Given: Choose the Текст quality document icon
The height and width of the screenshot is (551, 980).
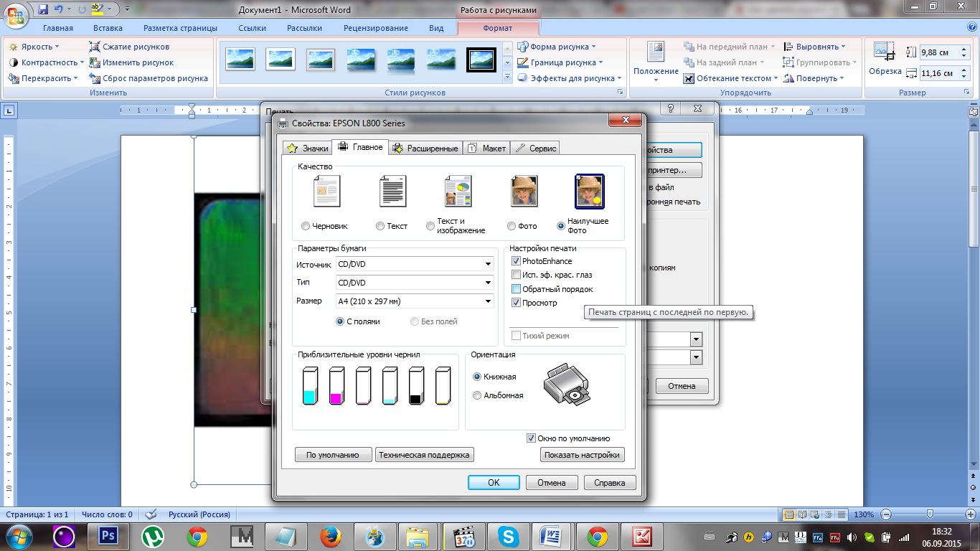Looking at the screenshot, I should (392, 191).
